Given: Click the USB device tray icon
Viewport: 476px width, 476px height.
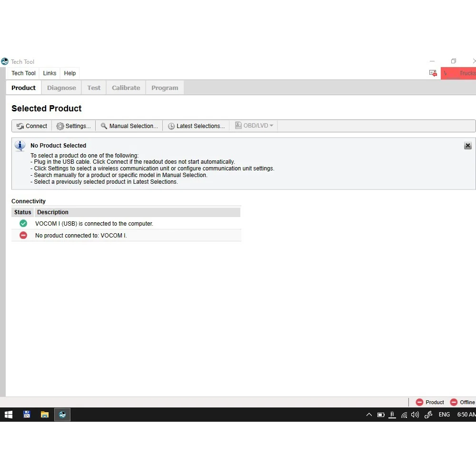Looking at the screenshot, I should [x=392, y=415].
